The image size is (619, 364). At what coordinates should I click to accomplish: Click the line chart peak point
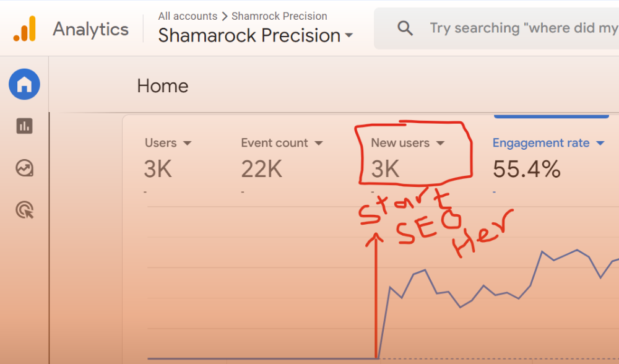click(x=577, y=250)
